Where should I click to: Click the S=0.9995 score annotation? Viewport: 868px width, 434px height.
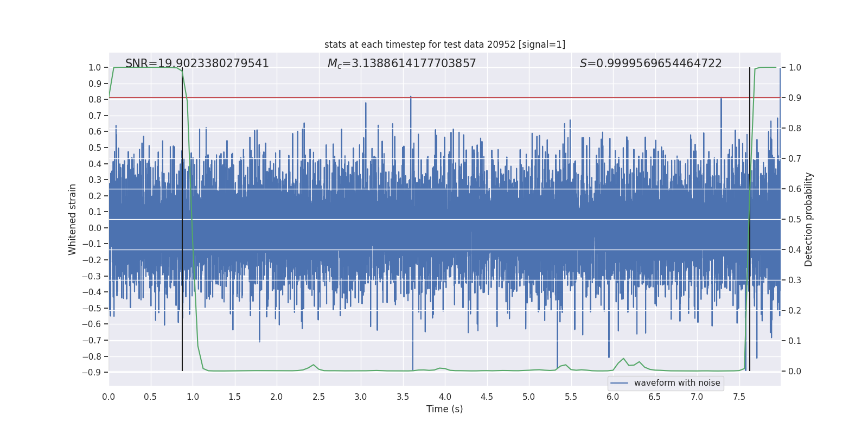(650, 63)
